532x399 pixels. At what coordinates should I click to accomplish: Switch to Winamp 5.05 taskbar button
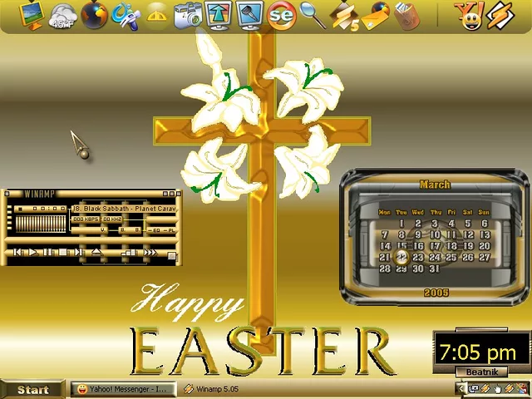[x=211, y=389]
